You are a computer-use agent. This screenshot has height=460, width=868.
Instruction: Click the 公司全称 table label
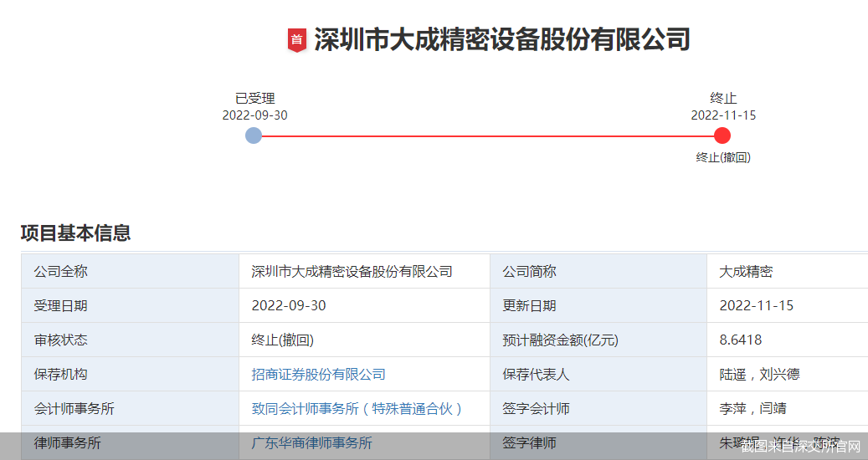tap(60, 272)
